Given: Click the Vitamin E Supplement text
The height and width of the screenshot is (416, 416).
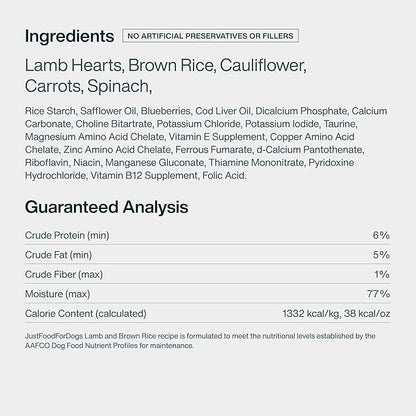Looking at the screenshot, I should pos(217,137).
